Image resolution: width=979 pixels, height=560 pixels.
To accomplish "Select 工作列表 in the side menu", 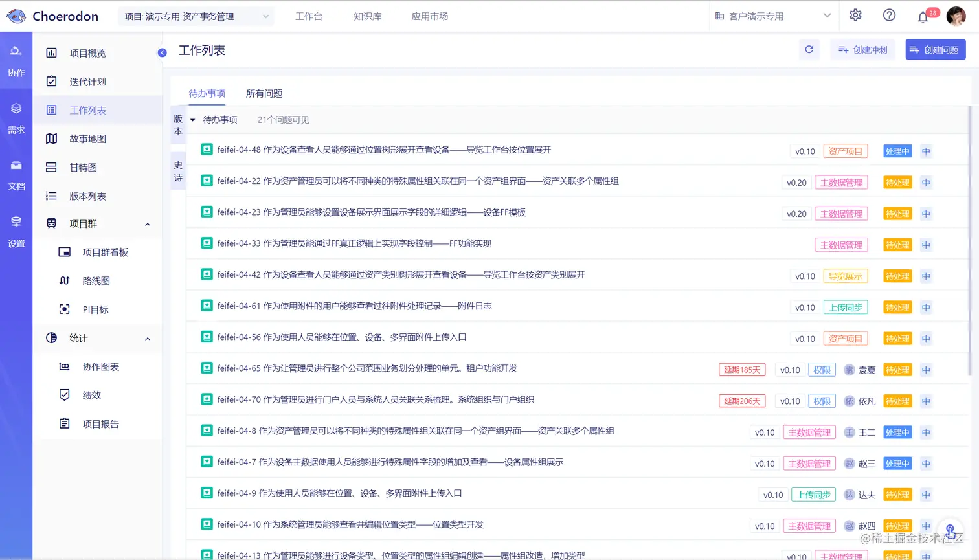I will (x=98, y=110).
